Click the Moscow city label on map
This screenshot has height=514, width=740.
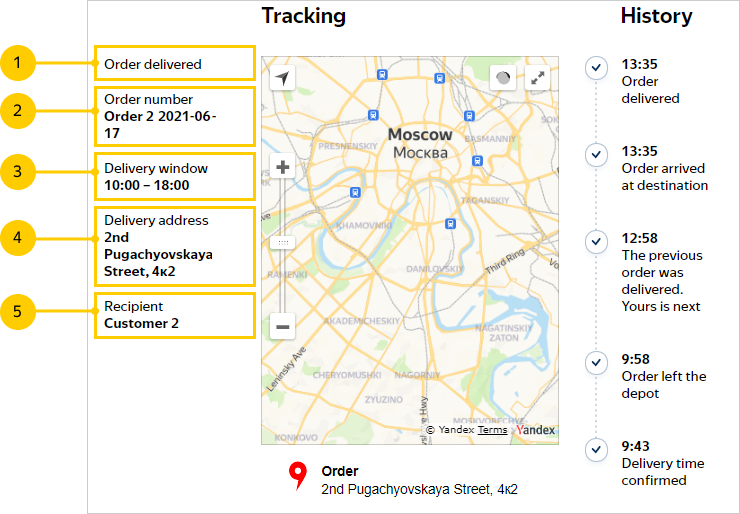420,134
